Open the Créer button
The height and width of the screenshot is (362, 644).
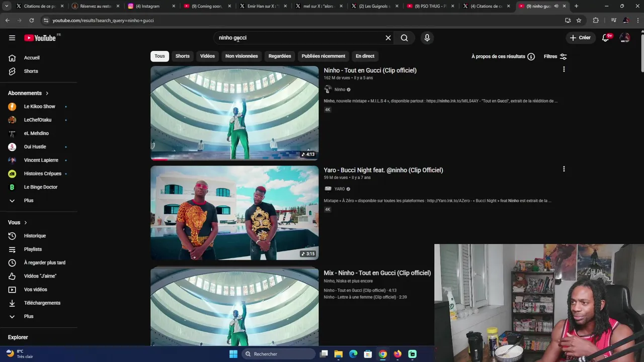coord(580,38)
